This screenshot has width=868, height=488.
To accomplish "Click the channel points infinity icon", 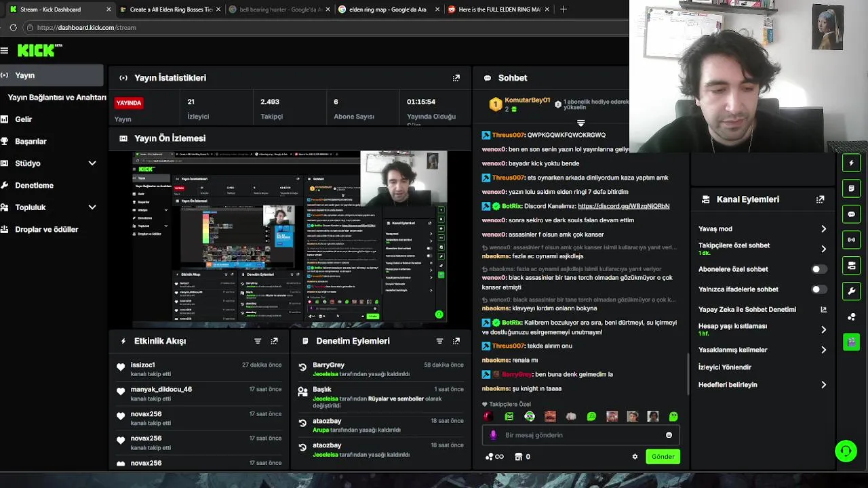I will tap(494, 457).
